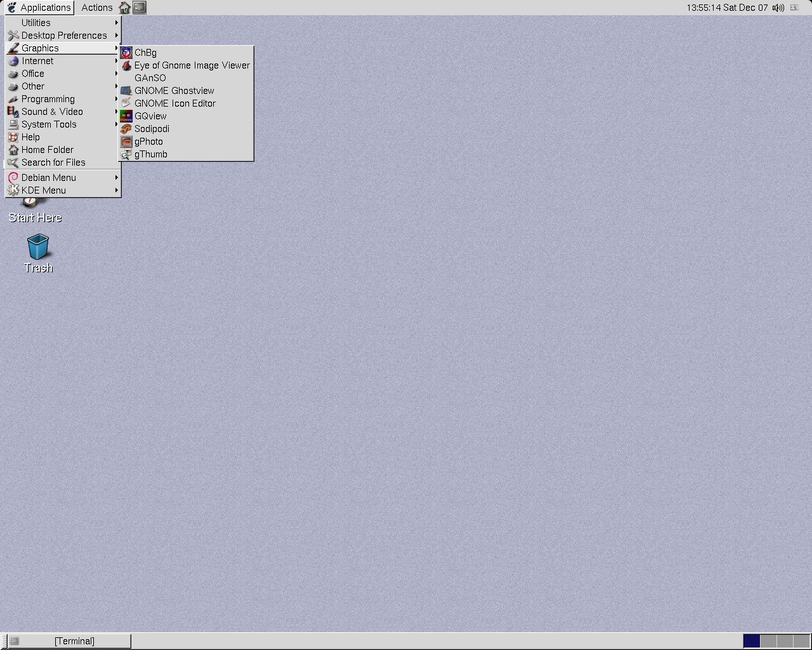Expand the Desktop Preferences submenu
Image resolution: width=812 pixels, height=650 pixels.
[63, 36]
